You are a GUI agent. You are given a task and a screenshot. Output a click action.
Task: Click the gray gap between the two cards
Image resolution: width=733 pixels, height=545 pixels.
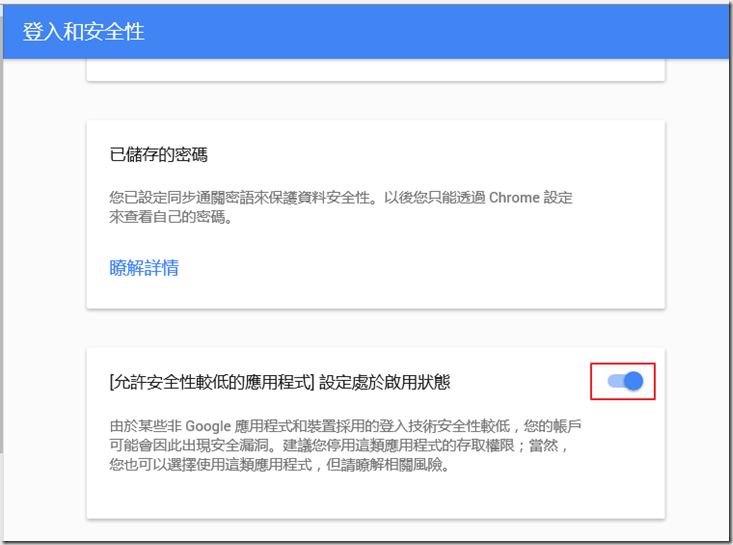click(375, 328)
